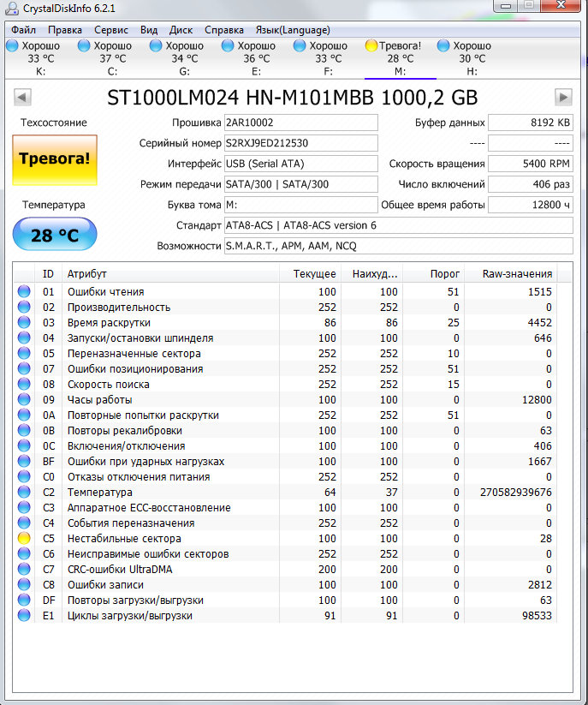Open the Диск menu
The image size is (588, 705).
point(181,30)
